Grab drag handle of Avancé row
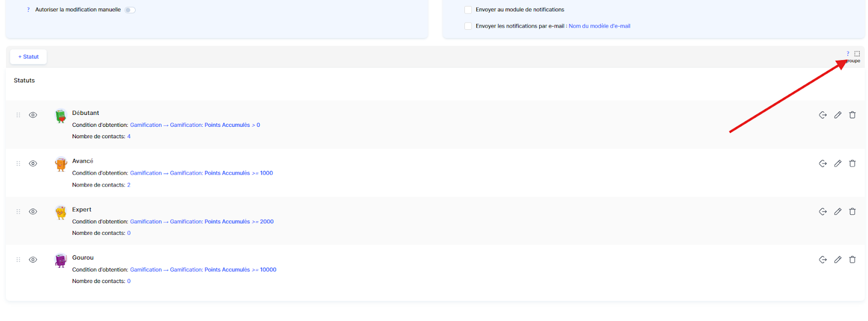Viewport: 868px width, 321px height. tap(18, 163)
